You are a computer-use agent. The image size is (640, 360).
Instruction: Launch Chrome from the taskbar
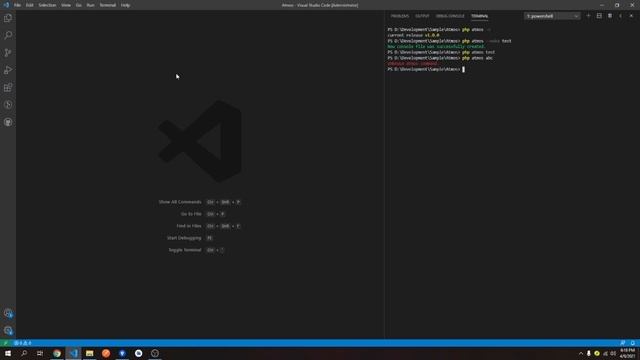pos(57,353)
